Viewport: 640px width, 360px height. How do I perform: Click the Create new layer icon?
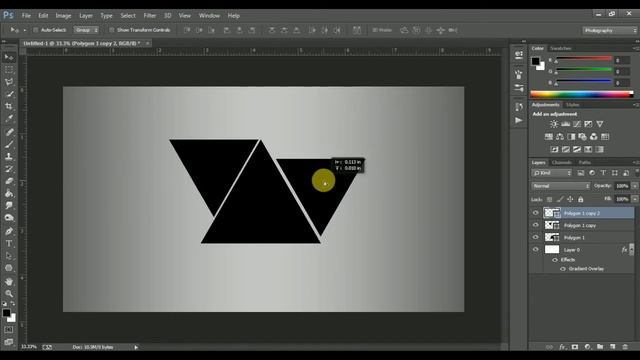613,347
